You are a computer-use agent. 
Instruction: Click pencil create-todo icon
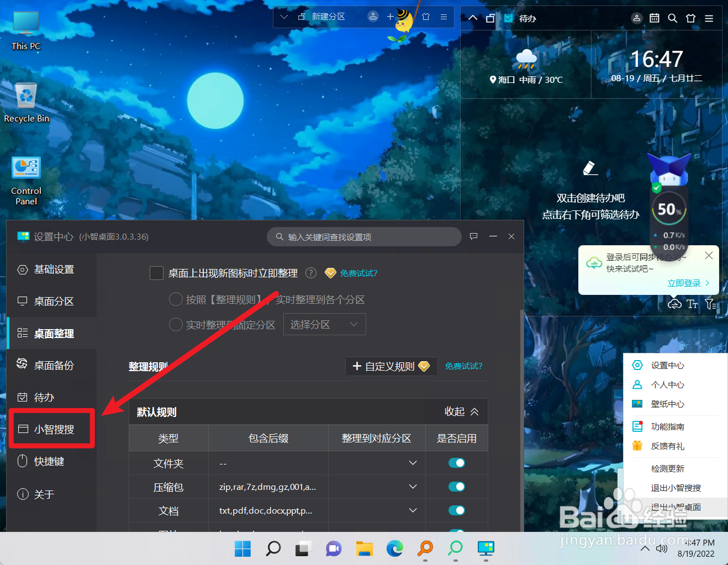coord(590,168)
